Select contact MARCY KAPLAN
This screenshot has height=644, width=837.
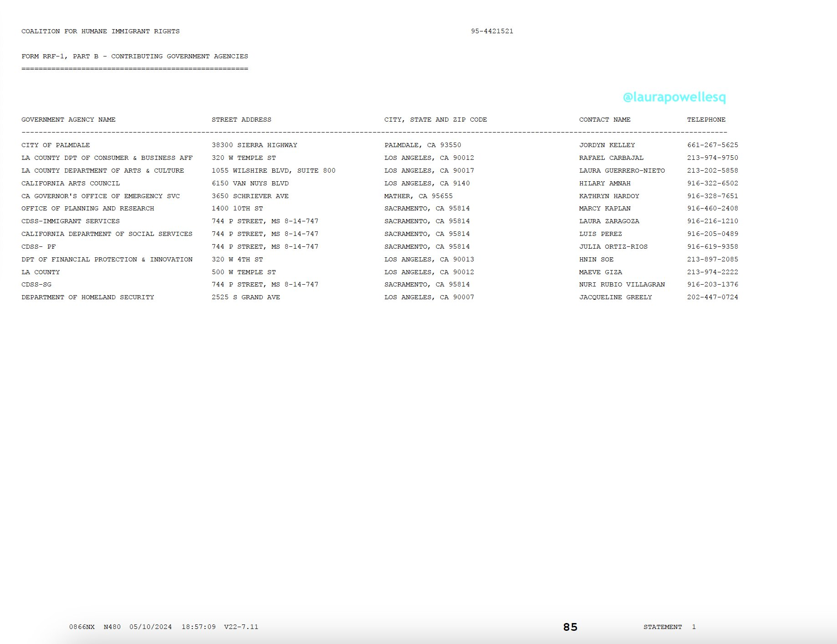(605, 209)
